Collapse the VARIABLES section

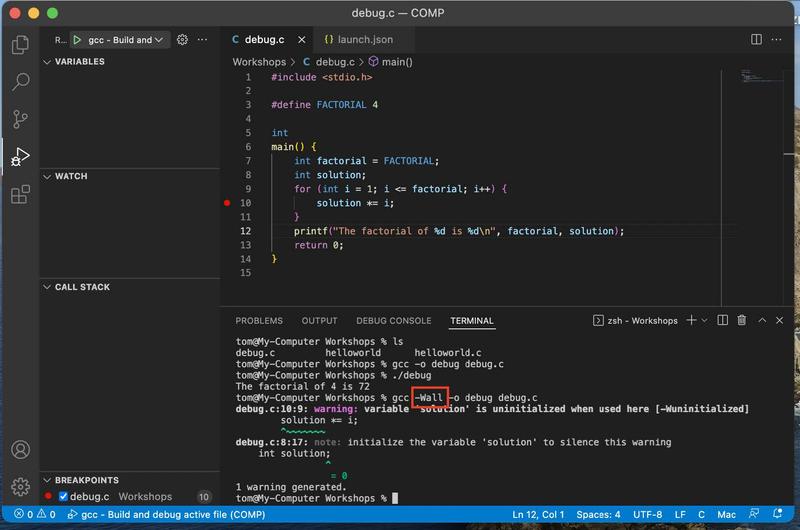[78, 62]
